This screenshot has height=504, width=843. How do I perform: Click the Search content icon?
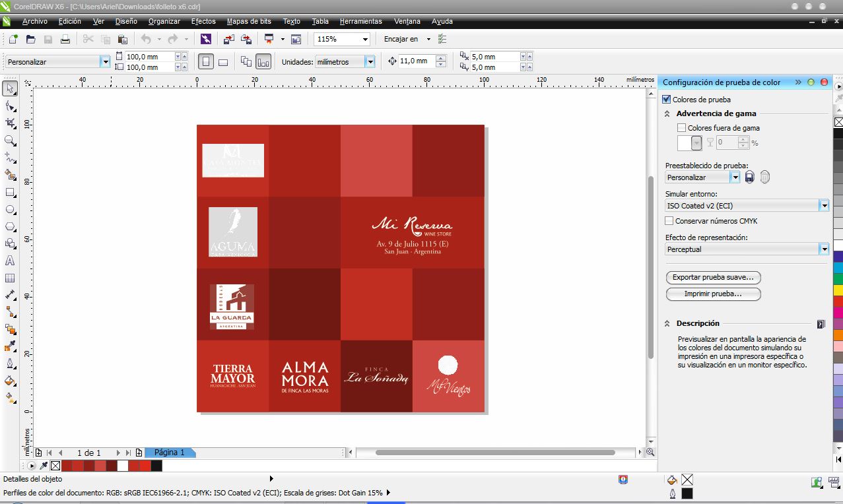[206, 40]
